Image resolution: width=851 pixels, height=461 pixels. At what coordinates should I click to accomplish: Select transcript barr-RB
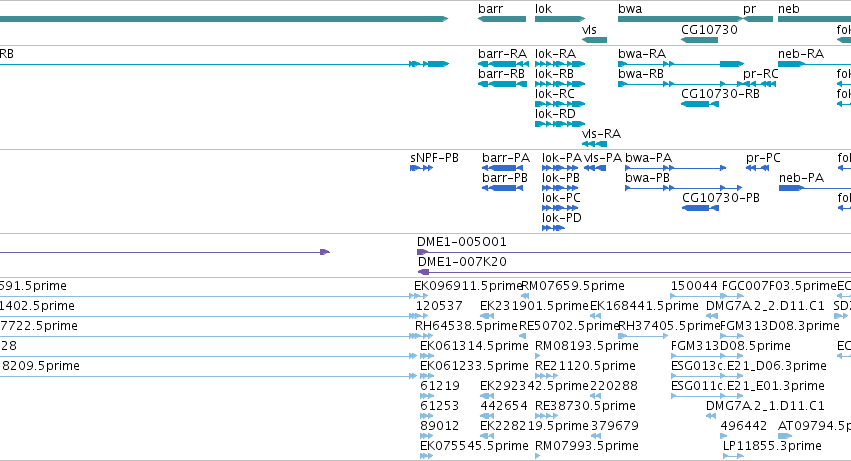click(503, 84)
